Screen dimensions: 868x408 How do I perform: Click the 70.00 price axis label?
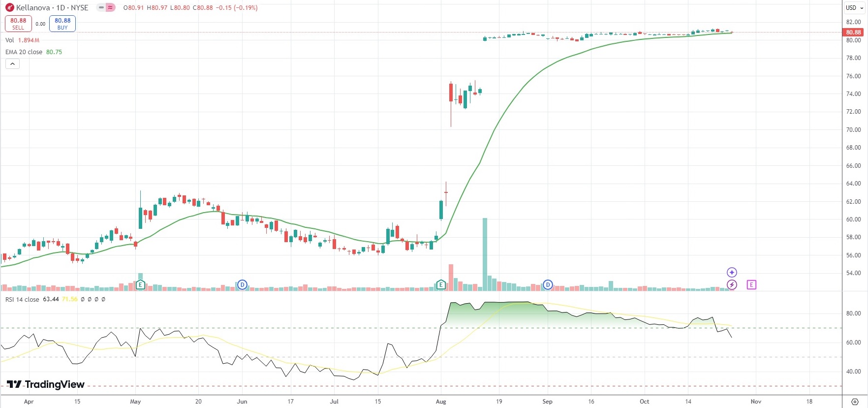(853, 130)
